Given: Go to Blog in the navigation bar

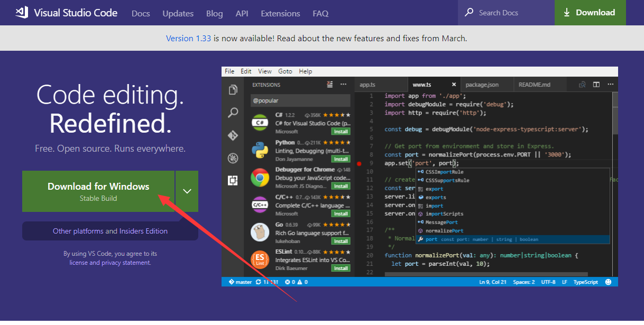Looking at the screenshot, I should pos(214,13).
